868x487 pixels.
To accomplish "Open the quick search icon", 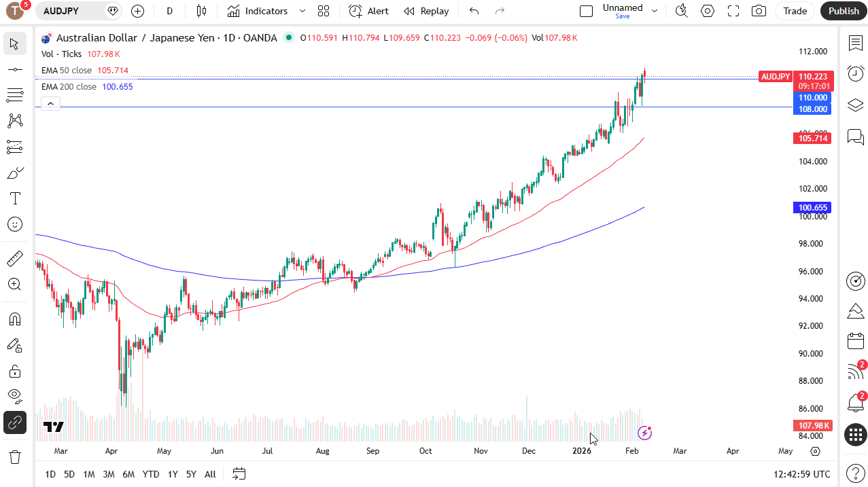I will [x=682, y=11].
